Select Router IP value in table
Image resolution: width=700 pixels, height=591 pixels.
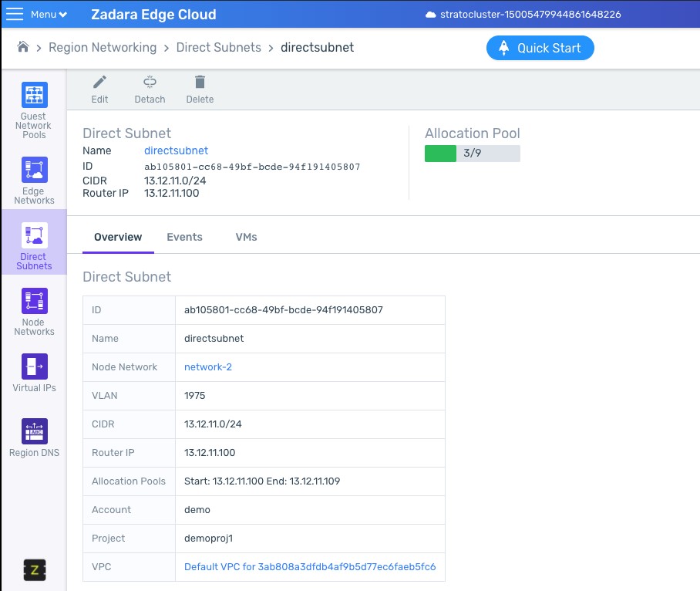[x=210, y=453]
